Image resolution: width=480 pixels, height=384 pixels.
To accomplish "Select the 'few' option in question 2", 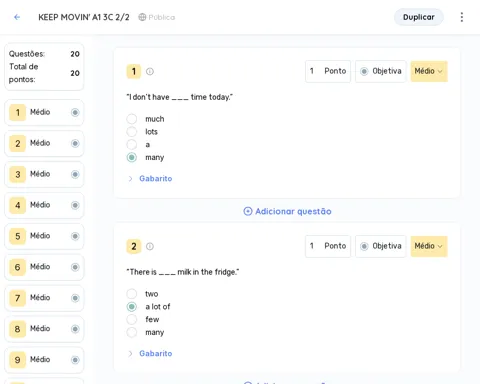I will click(132, 319).
